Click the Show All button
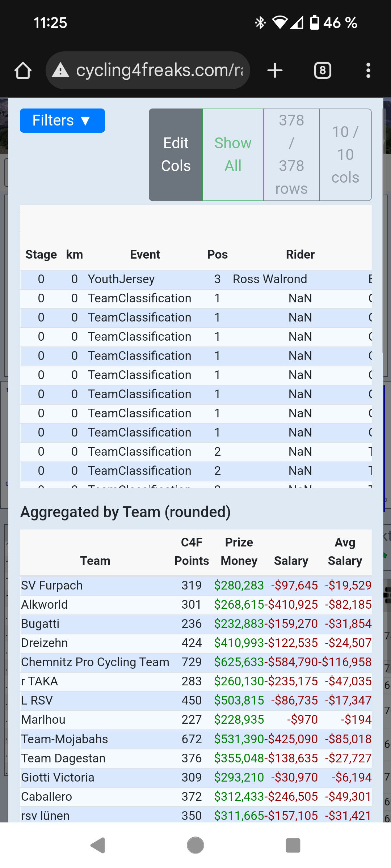The height and width of the screenshot is (868, 391). pyautogui.click(x=233, y=155)
